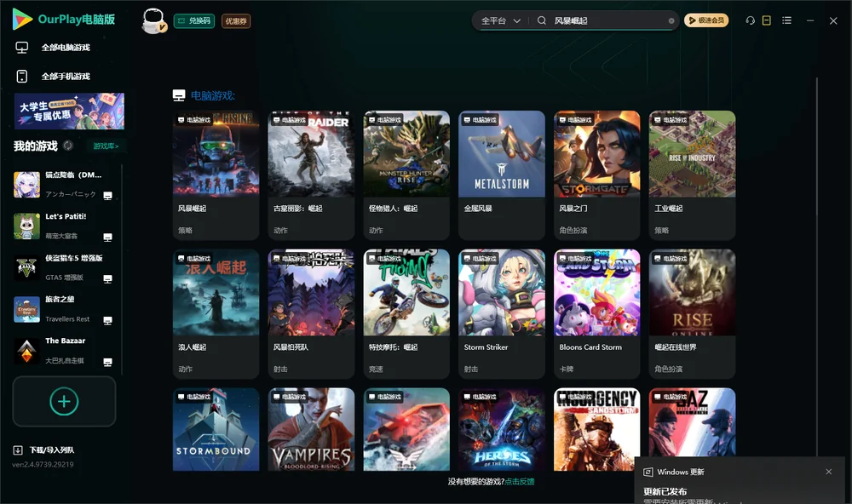Open the 特技摩托：崛起 game card
The width and height of the screenshot is (852, 504).
click(x=406, y=313)
